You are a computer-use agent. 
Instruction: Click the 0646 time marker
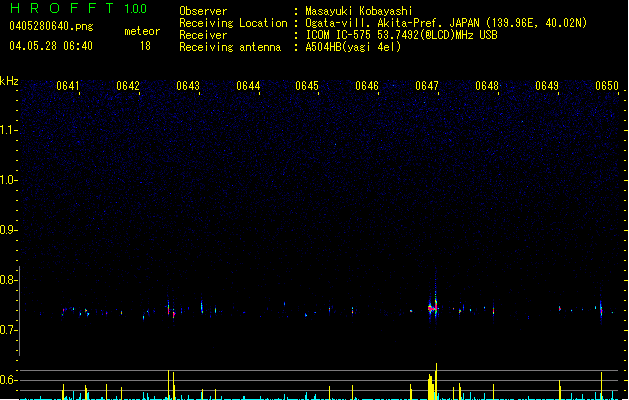click(x=367, y=86)
